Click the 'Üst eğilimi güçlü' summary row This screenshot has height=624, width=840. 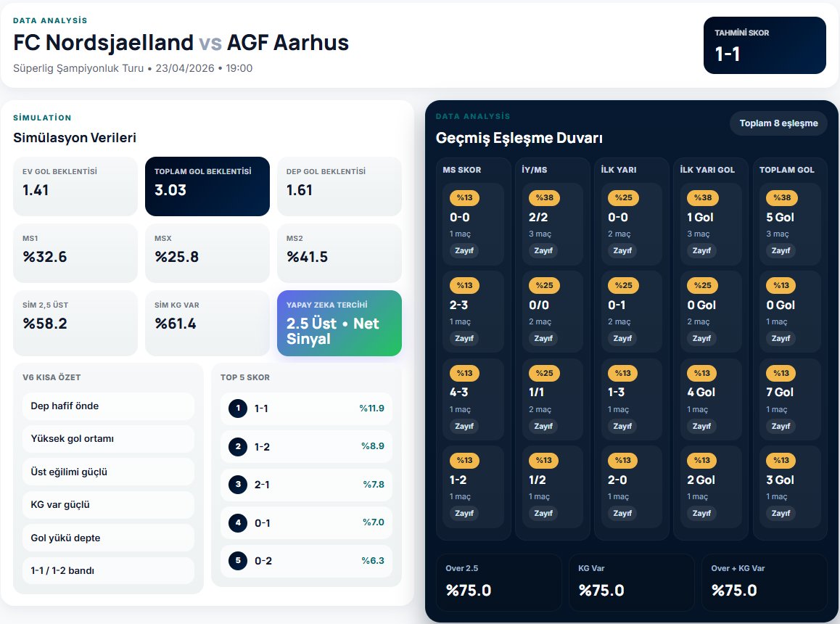(x=108, y=472)
